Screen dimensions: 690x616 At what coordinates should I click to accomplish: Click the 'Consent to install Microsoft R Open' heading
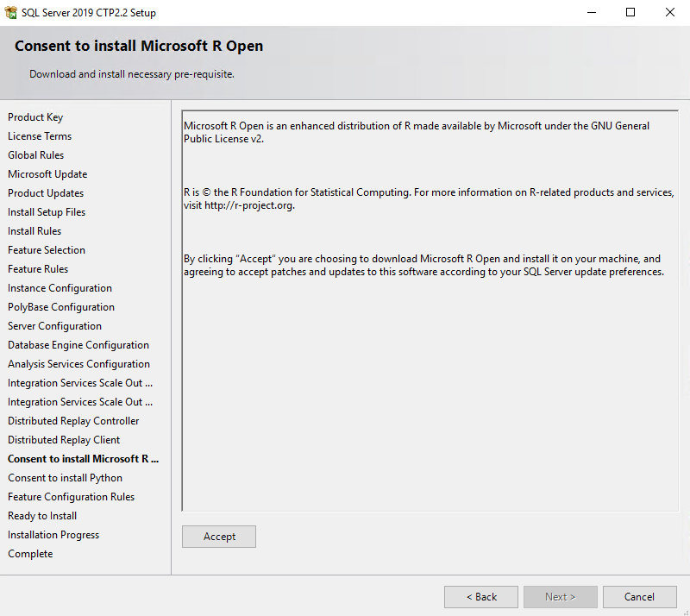tap(139, 46)
